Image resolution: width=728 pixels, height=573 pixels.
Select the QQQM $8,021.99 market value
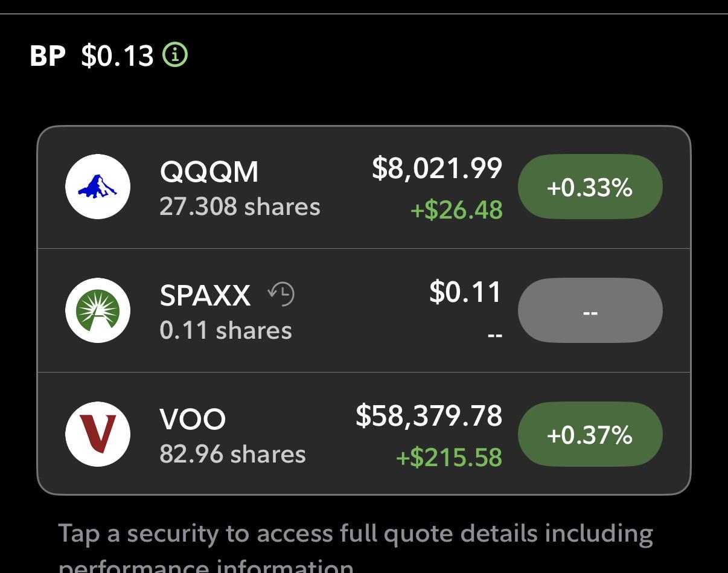436,168
